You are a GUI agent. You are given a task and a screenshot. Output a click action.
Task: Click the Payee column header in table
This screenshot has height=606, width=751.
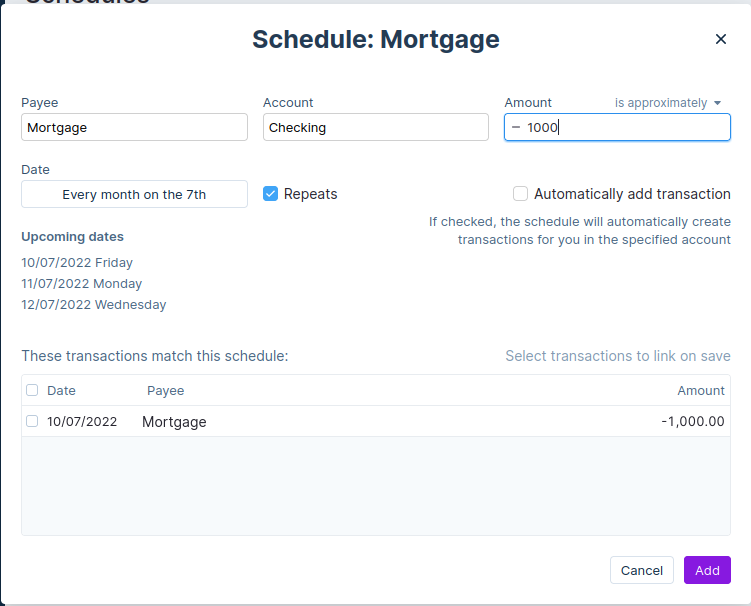pos(166,391)
